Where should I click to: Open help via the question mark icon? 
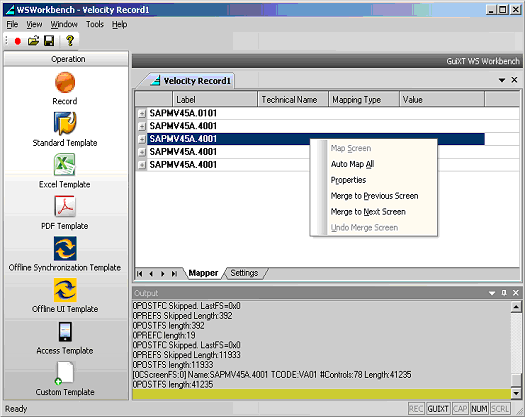[70, 41]
